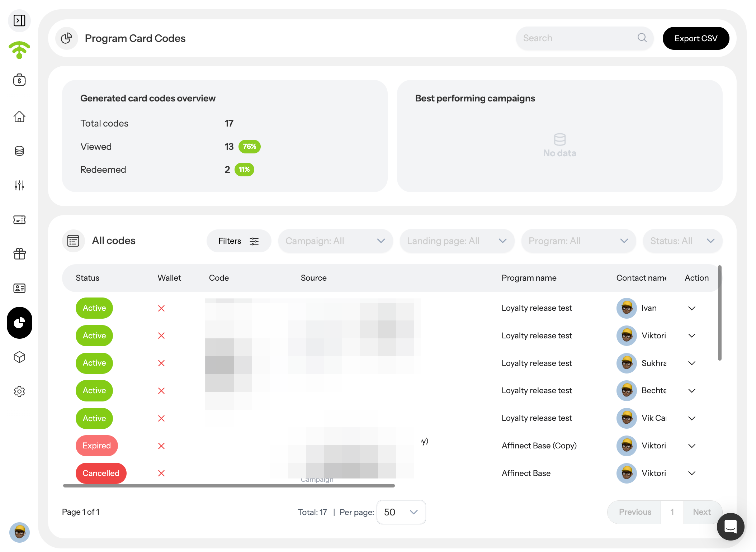The height and width of the screenshot is (552, 756).
Task: Select page number 1
Action: click(672, 512)
